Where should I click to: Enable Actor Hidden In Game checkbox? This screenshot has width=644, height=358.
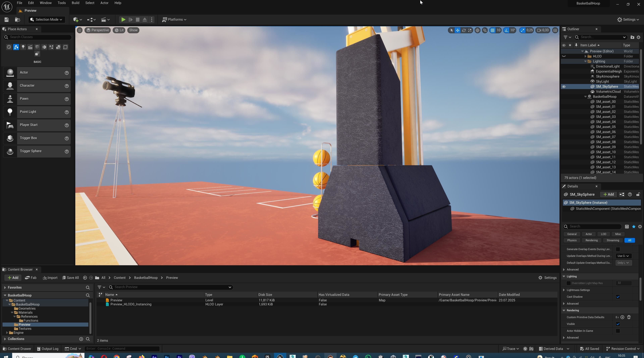click(618, 331)
